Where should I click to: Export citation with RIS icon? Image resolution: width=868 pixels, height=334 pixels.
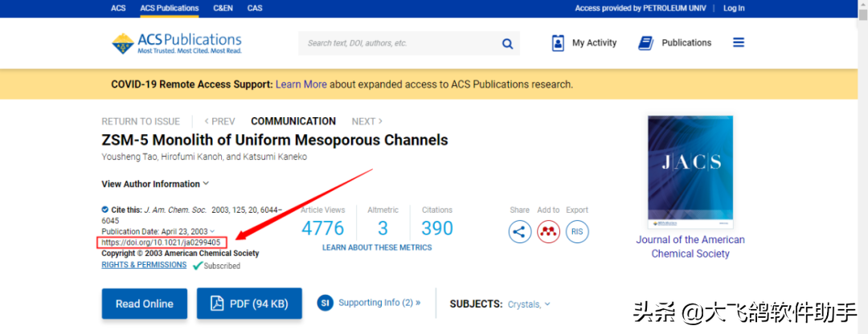coord(577,232)
